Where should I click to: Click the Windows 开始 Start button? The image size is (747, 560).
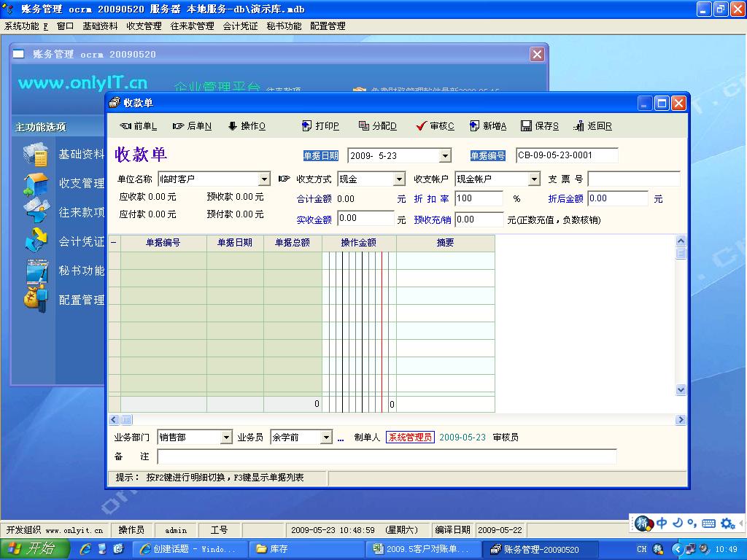[x=31, y=549]
